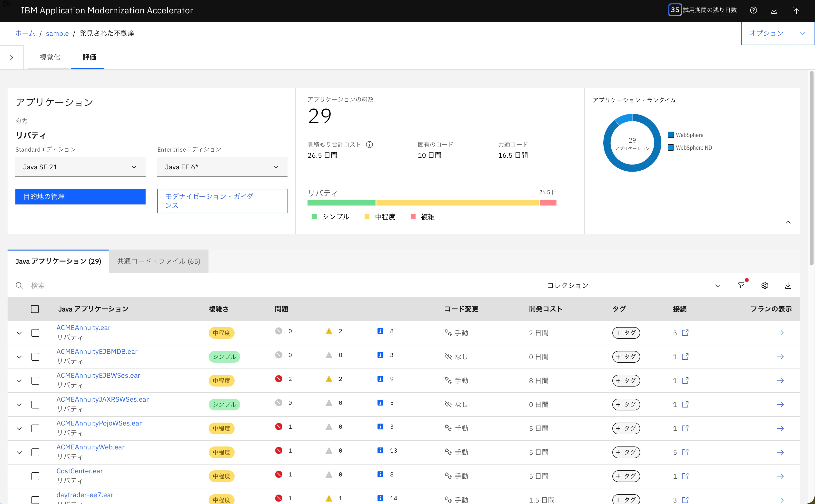This screenshot has width=815, height=504.
Task: View plan arrow for ACMEAnnuityEJBWSes.ear
Action: click(x=780, y=381)
